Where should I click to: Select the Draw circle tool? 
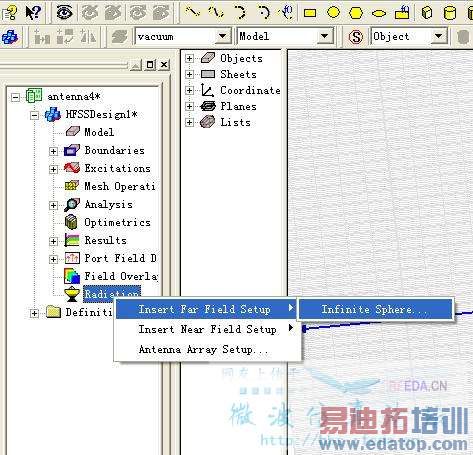333,12
